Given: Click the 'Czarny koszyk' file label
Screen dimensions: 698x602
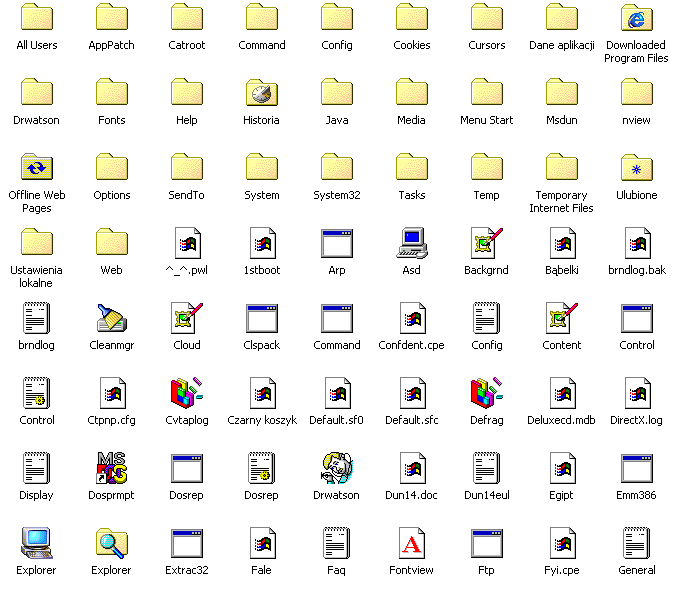Looking at the screenshot, I should coord(262,420).
